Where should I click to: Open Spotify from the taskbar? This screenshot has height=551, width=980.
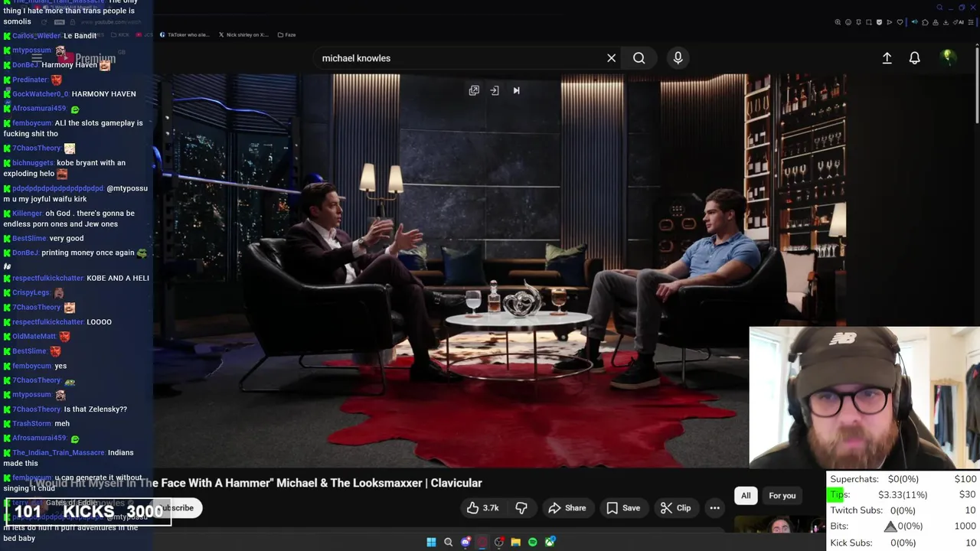point(533,542)
